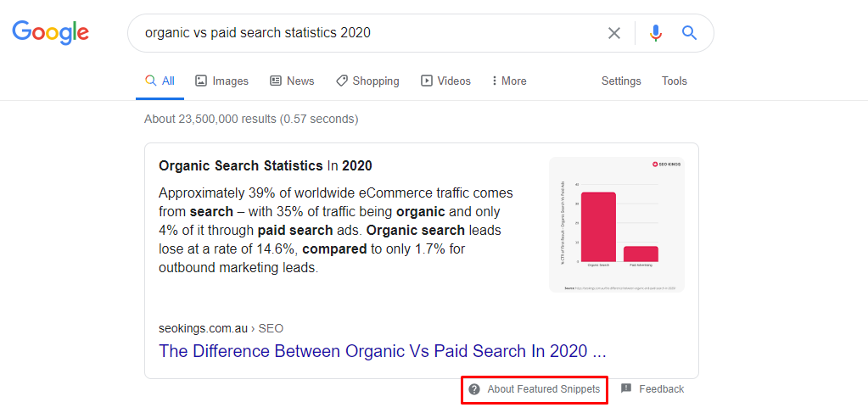Click the Google logo
This screenshot has width=868, height=413.
[x=50, y=33]
